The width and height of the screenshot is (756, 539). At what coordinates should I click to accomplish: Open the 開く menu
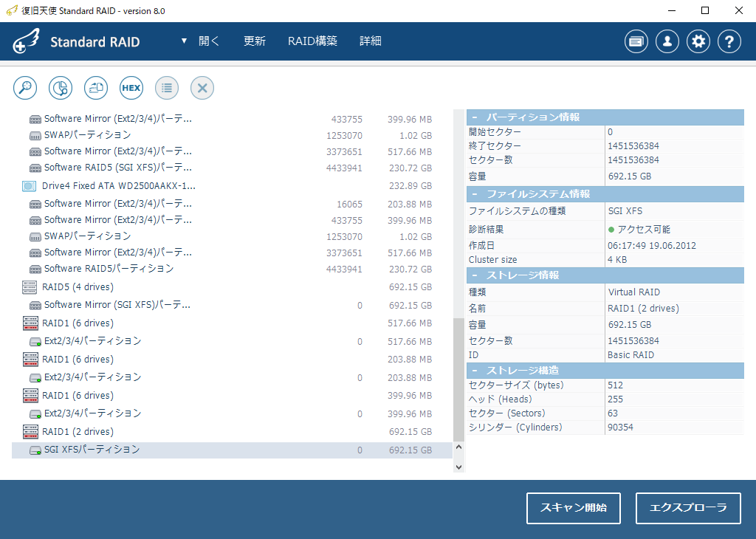click(209, 41)
